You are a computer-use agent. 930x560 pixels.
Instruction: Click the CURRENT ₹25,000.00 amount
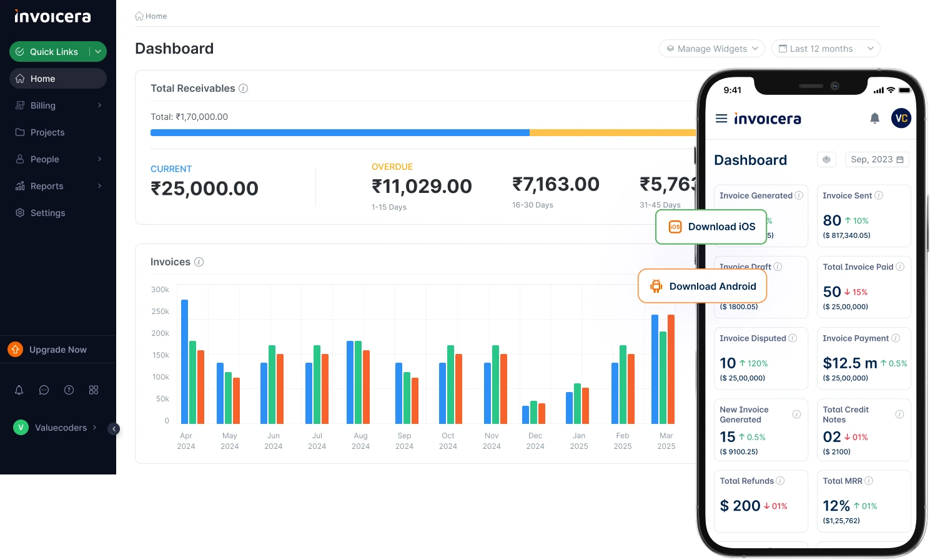[204, 189]
